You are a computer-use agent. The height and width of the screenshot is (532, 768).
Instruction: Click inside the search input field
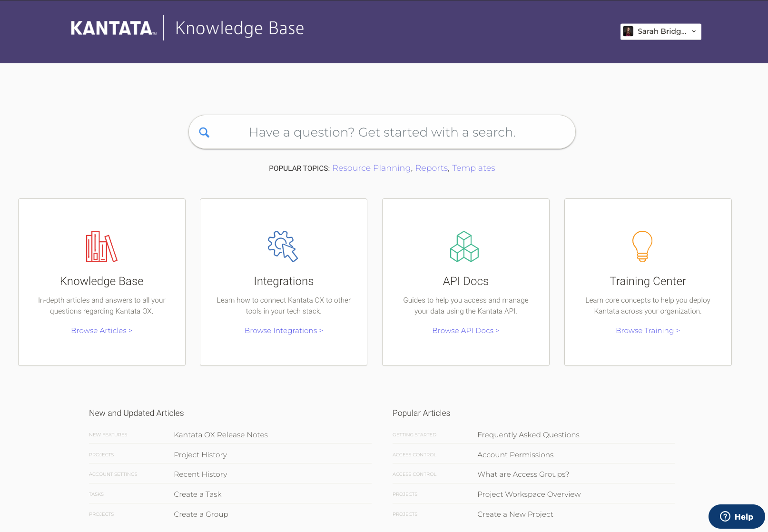click(x=382, y=132)
